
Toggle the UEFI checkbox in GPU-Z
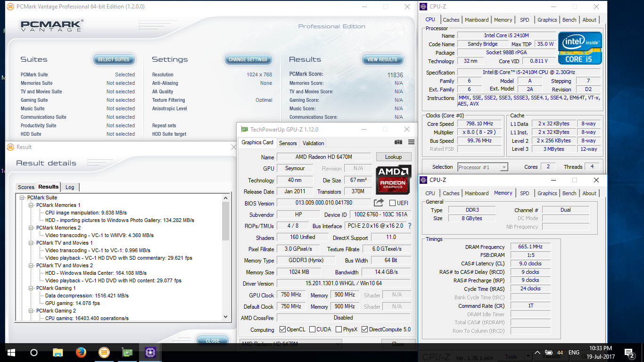point(393,203)
